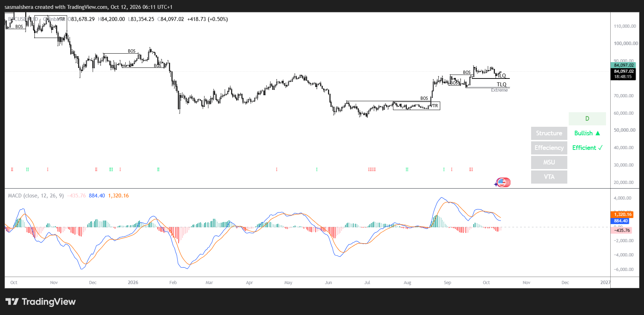This screenshot has width=644, height=315.
Task: Select the D timeframe cell in the table
Action: pyautogui.click(x=587, y=119)
